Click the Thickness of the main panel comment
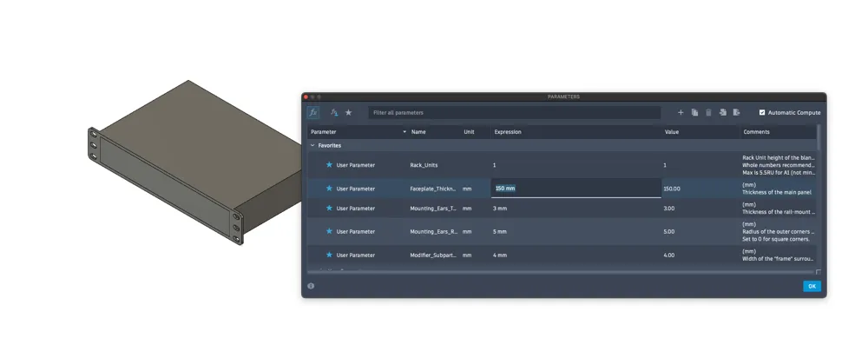The image size is (868, 345). pos(777,192)
